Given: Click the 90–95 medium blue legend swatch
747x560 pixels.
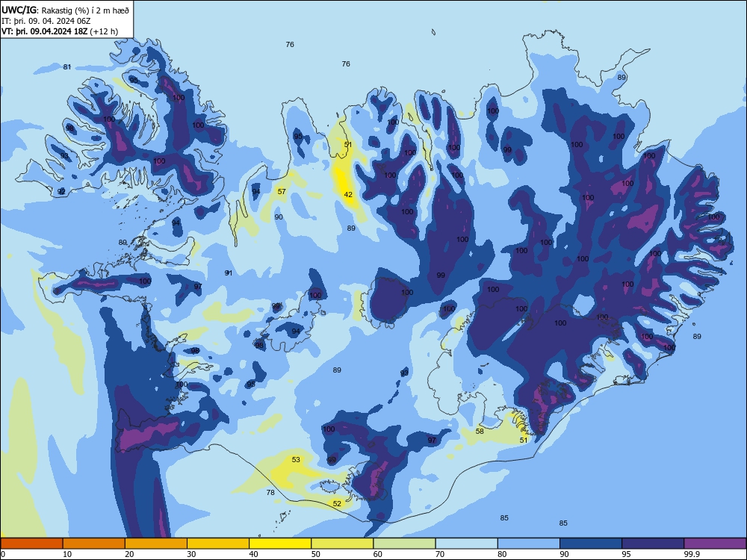Looking at the screenshot, I should coord(591,544).
